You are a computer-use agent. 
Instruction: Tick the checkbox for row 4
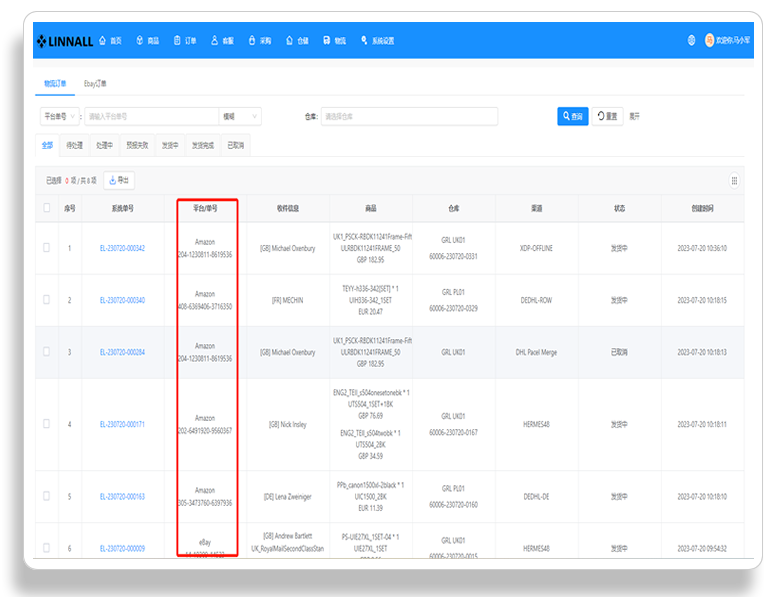pyautogui.click(x=47, y=424)
